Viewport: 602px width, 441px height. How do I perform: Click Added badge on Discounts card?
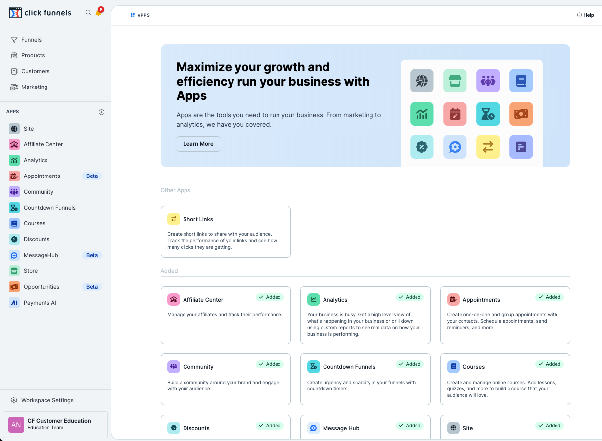point(270,425)
